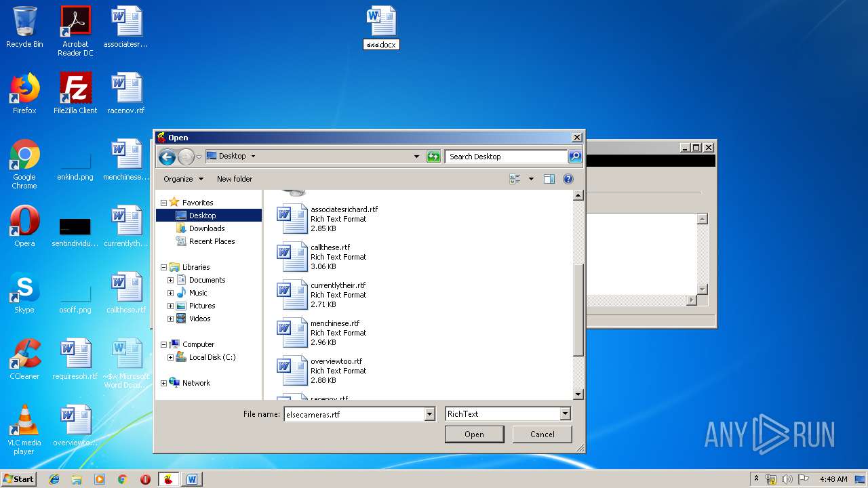Select Desktop in Favorites
868x488 pixels.
pyautogui.click(x=202, y=216)
